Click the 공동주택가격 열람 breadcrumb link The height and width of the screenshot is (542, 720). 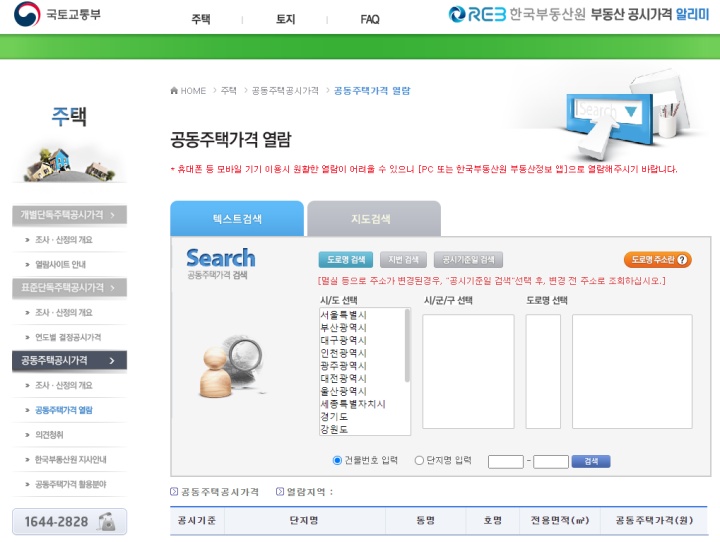(x=372, y=90)
